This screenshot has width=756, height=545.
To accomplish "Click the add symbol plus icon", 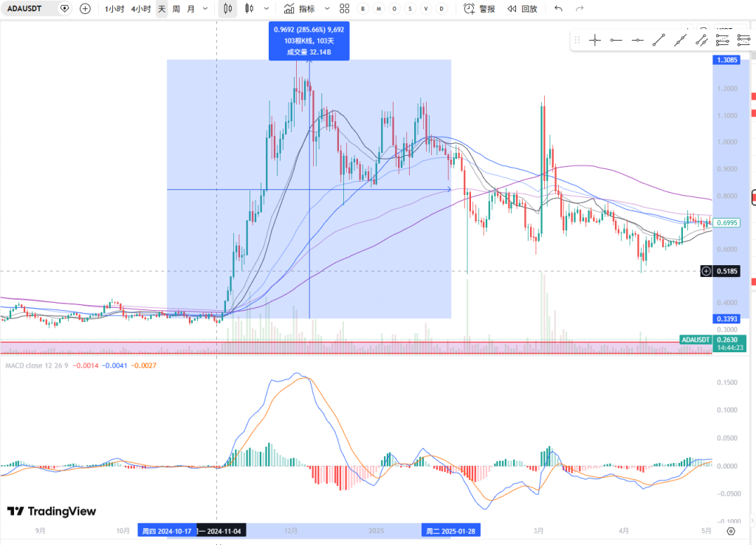I will (x=86, y=9).
